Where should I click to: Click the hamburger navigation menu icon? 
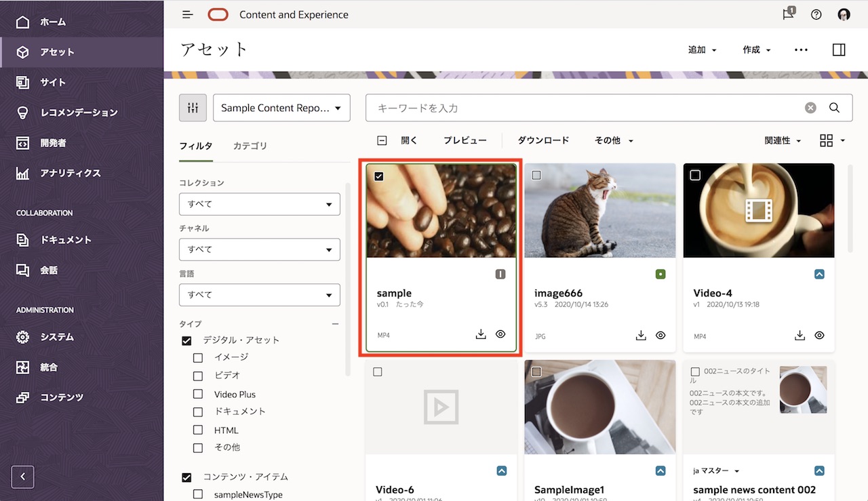(187, 14)
